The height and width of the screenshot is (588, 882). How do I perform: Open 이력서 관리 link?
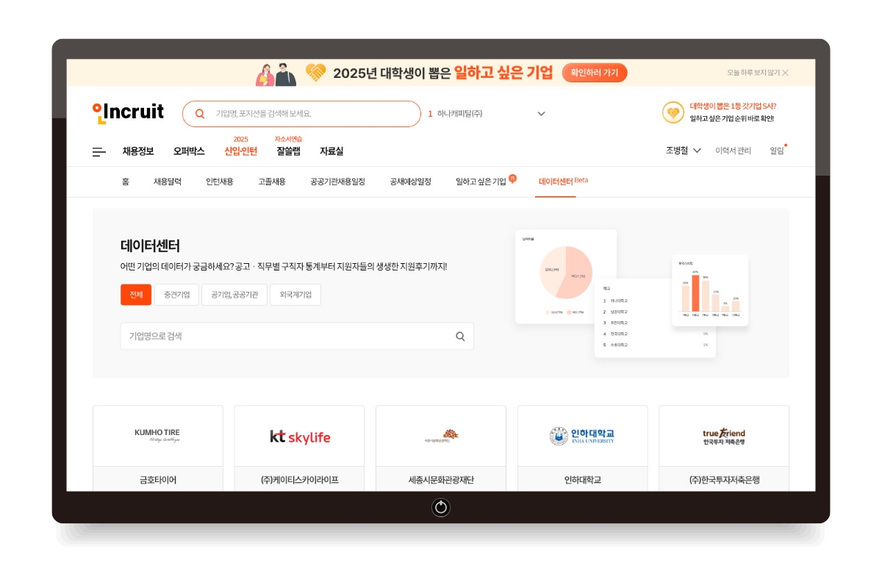point(734,151)
